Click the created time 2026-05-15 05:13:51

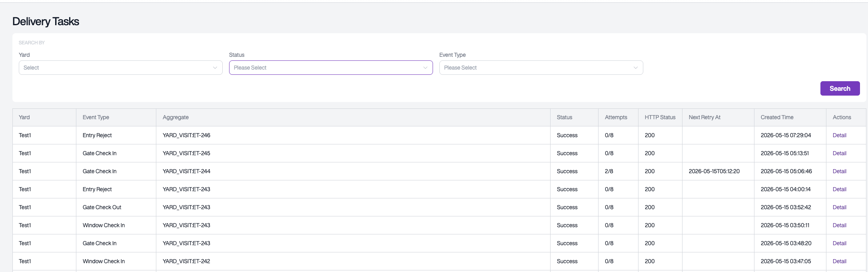point(785,153)
